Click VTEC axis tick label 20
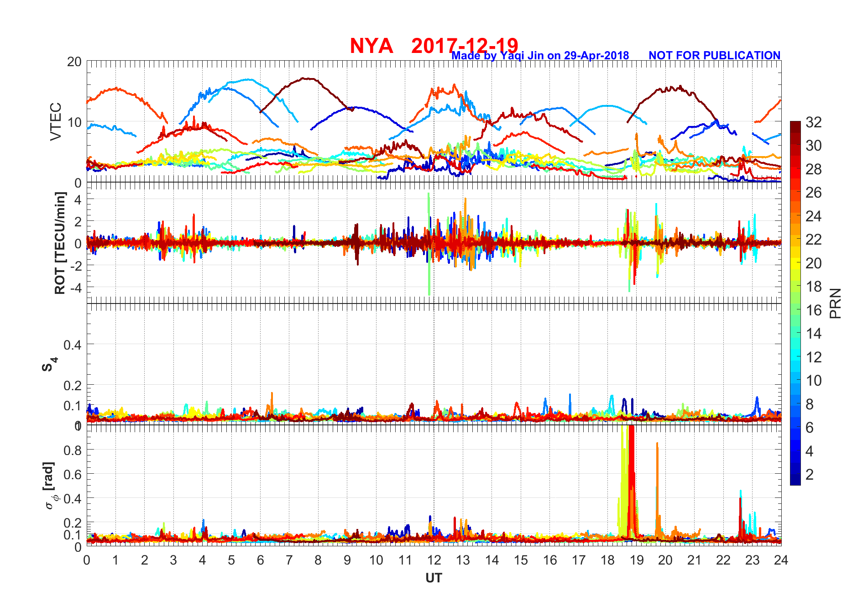868x607 pixels. [74, 62]
